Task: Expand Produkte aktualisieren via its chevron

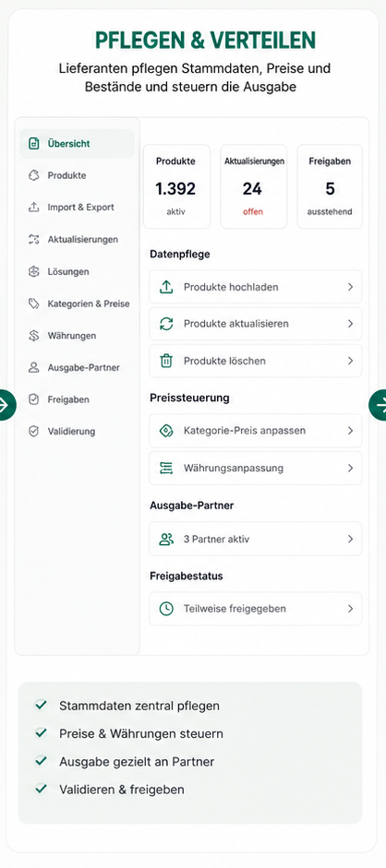Action: point(350,324)
